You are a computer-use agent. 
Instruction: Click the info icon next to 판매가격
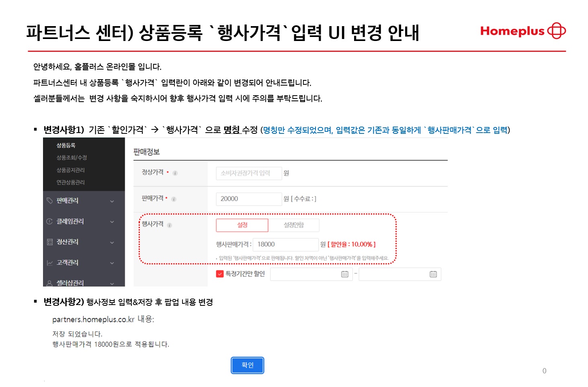(x=174, y=199)
